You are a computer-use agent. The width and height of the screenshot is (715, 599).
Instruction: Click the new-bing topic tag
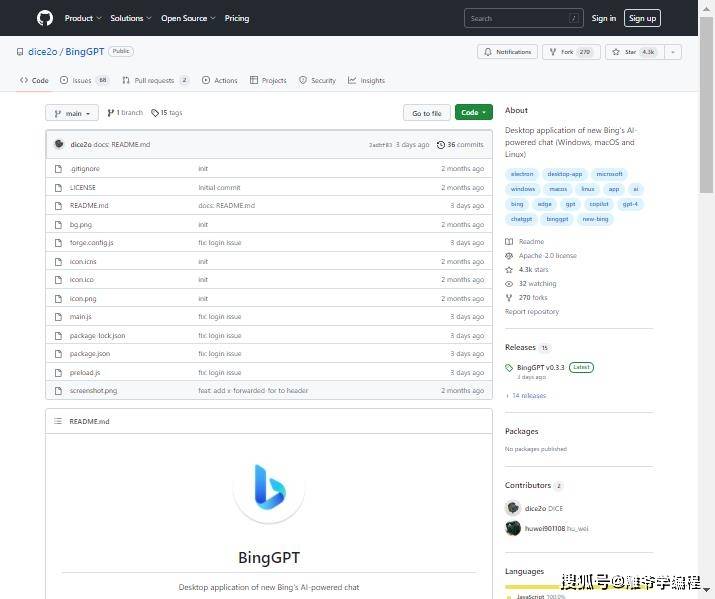click(x=595, y=219)
